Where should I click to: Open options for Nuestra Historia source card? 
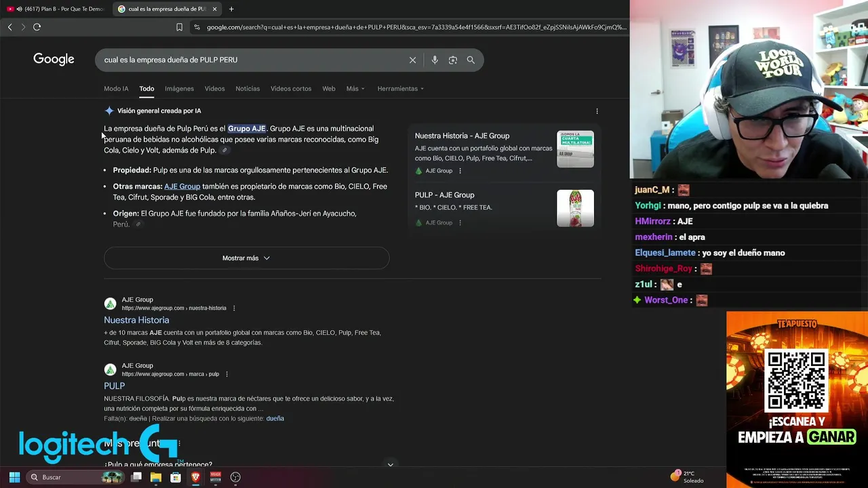460,171
